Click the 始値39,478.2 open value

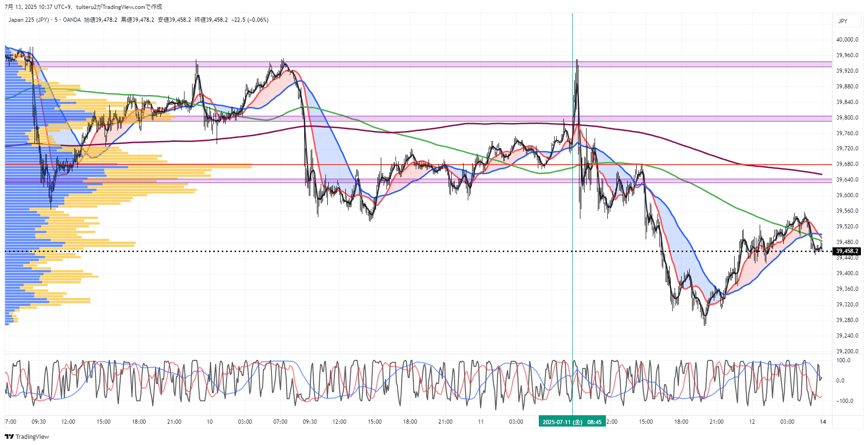[x=101, y=20]
